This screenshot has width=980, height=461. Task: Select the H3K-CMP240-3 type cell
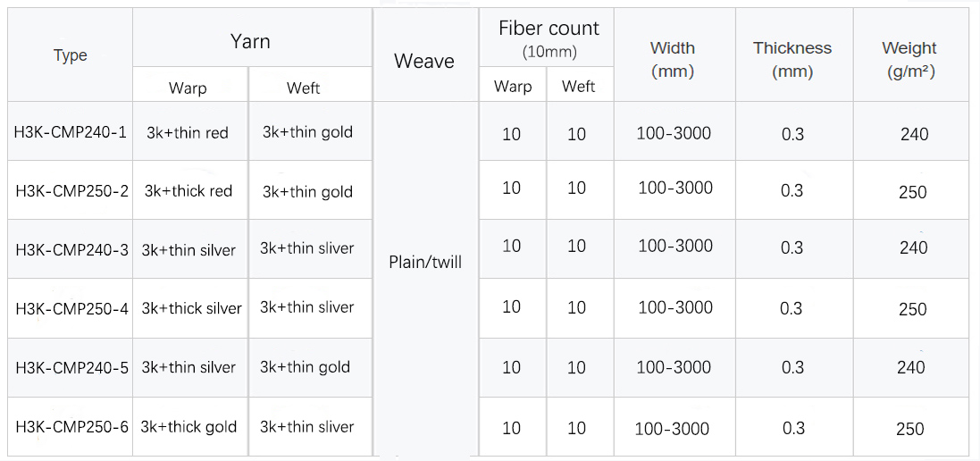click(71, 250)
